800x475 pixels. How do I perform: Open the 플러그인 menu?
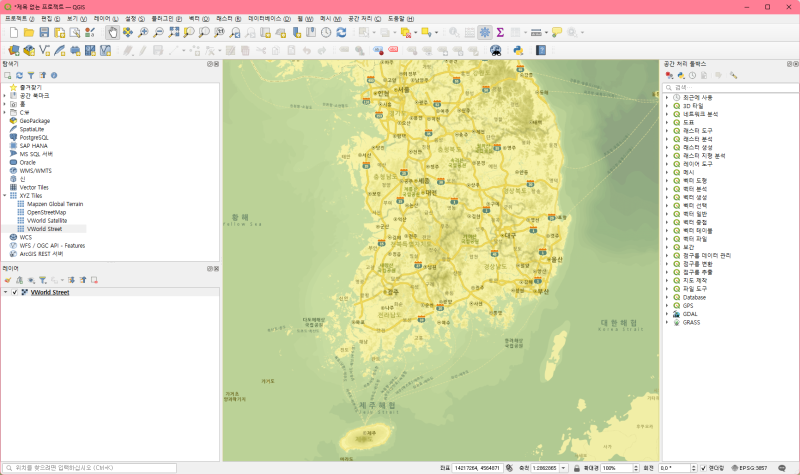click(x=166, y=18)
